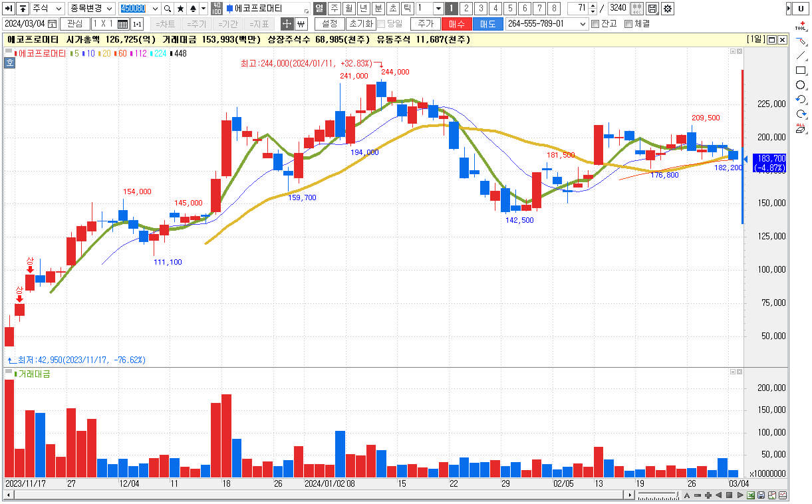Open the red plus TOOL panel

(801, 26)
